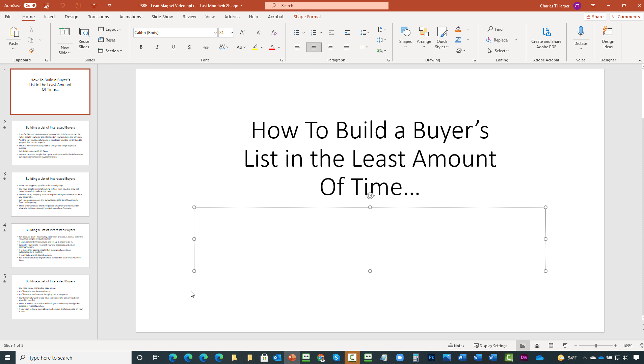Open Shapes gallery
This screenshot has height=364, width=644.
coord(405,37)
